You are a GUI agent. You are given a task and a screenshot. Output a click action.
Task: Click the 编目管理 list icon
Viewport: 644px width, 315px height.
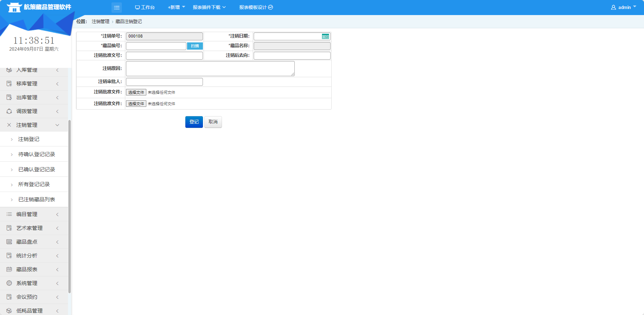pos(9,214)
